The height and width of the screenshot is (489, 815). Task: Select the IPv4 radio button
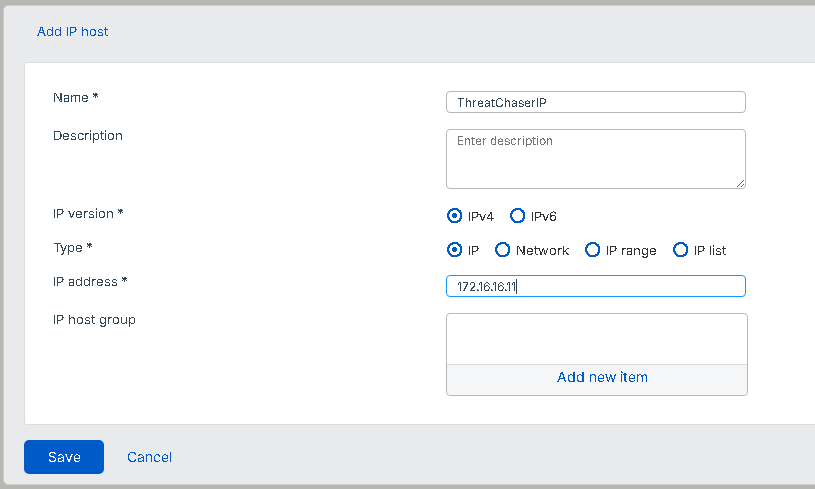455,216
